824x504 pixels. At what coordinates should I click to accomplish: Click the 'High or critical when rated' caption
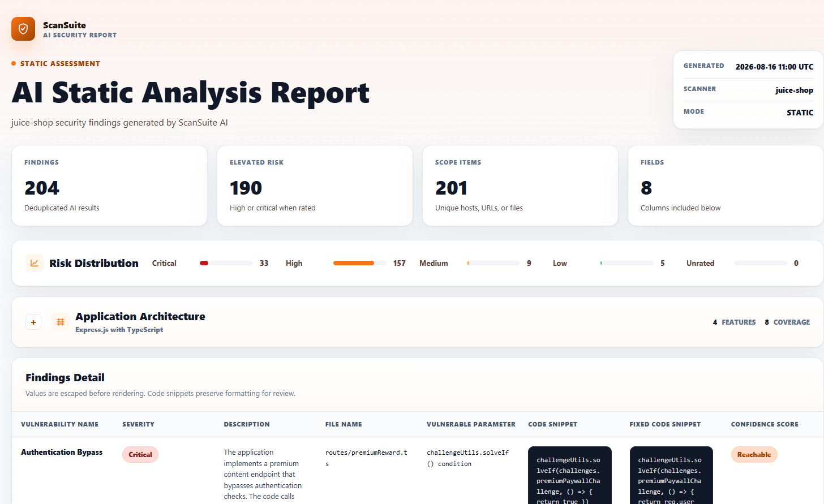pos(273,208)
